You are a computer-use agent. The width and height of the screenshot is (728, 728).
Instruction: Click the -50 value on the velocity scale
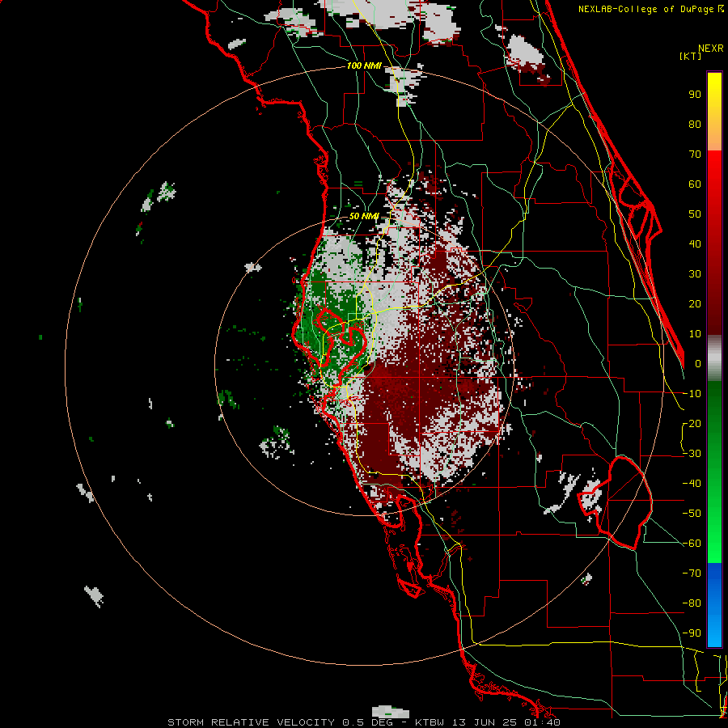(x=692, y=514)
